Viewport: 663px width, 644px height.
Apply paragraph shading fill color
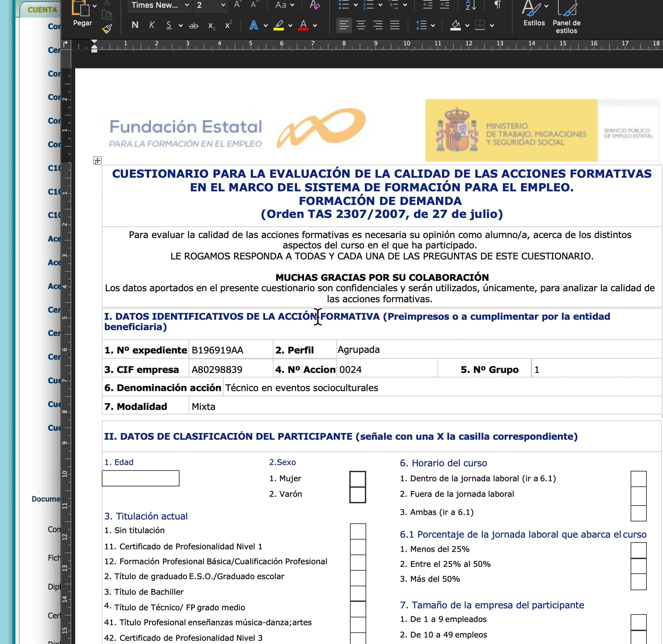tap(456, 25)
